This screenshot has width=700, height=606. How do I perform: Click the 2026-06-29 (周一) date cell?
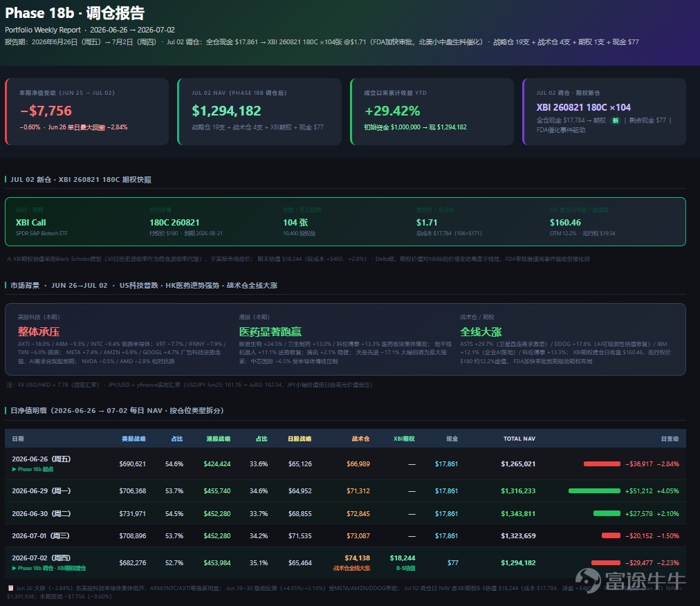pos(42,490)
